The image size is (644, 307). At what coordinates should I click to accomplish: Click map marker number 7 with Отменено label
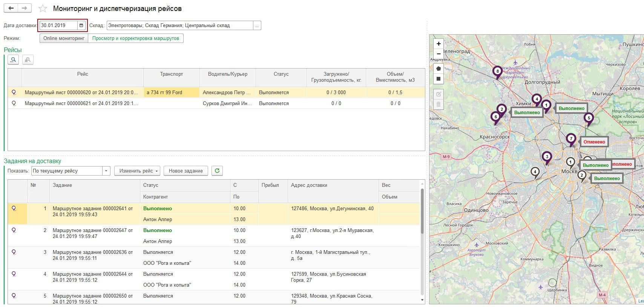[571, 140]
